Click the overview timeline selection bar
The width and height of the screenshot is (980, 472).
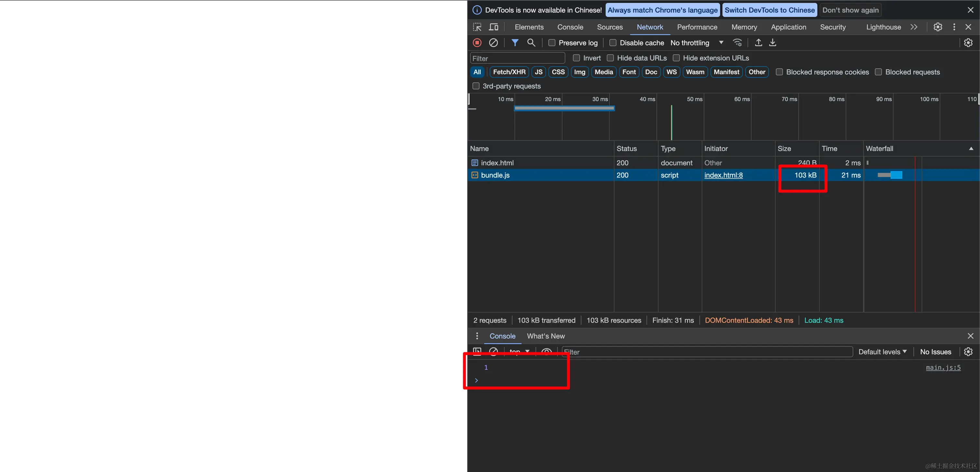click(564, 109)
